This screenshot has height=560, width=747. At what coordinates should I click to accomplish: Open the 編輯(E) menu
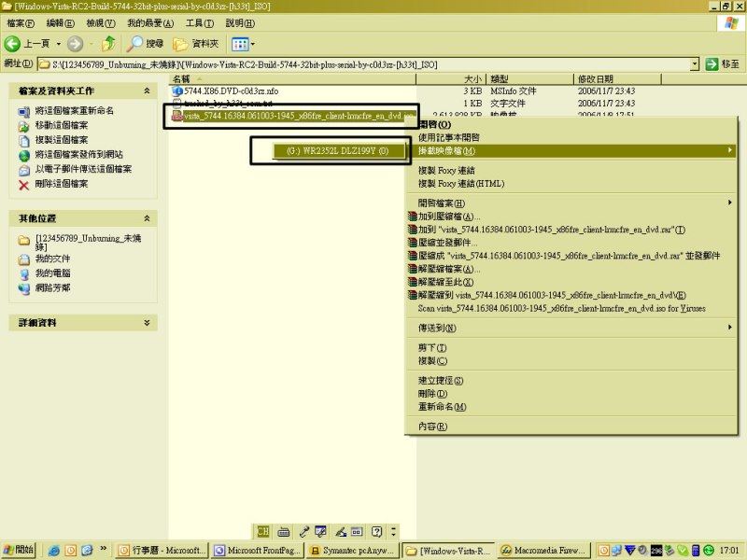61,23
